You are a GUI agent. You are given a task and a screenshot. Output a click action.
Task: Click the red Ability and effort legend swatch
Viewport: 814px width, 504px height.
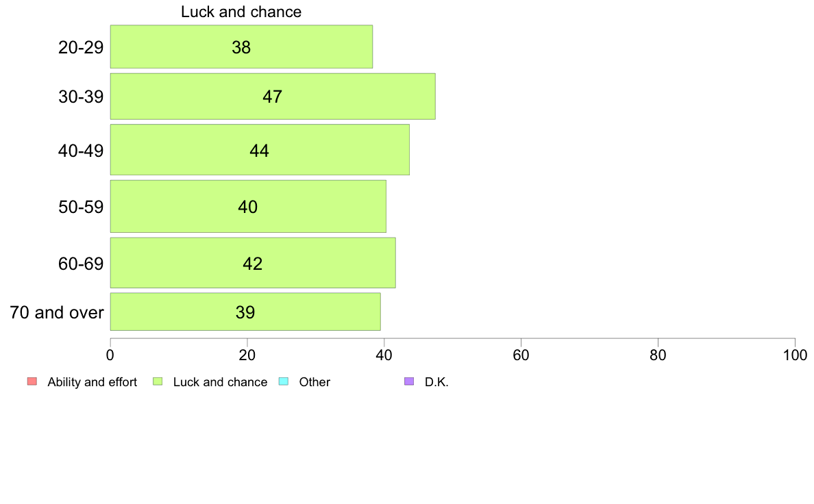point(32,381)
